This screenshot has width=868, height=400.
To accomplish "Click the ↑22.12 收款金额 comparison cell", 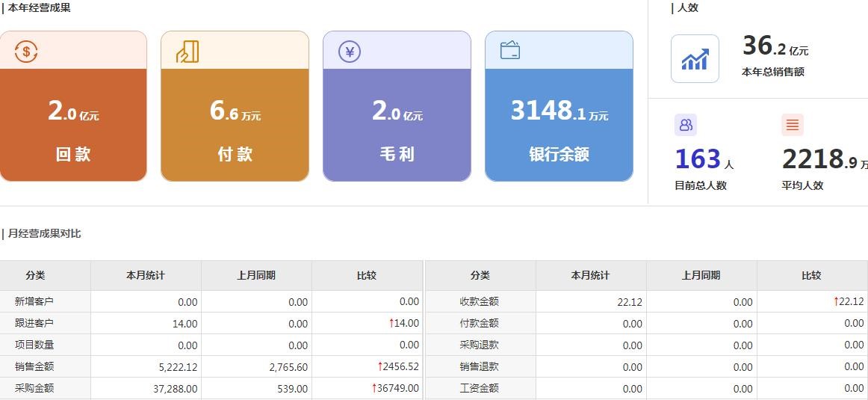I will coord(812,302).
